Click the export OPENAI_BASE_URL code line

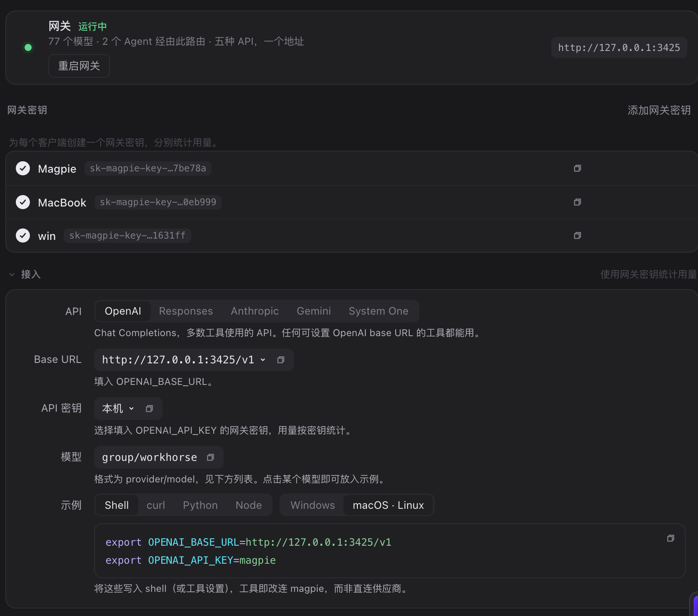248,542
